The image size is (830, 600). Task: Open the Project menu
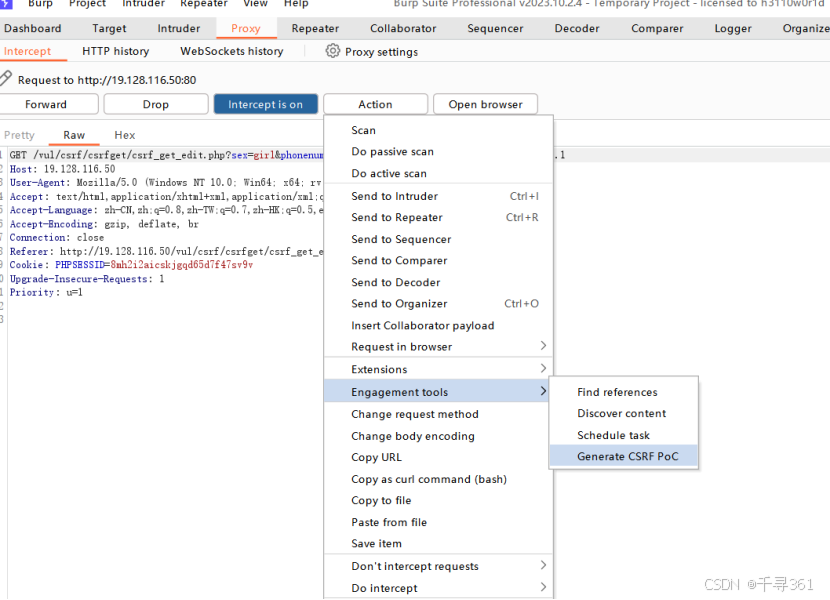tap(87, 4)
